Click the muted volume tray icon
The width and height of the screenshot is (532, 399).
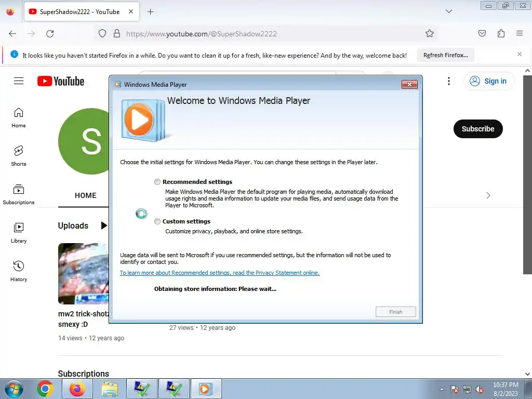(480, 389)
